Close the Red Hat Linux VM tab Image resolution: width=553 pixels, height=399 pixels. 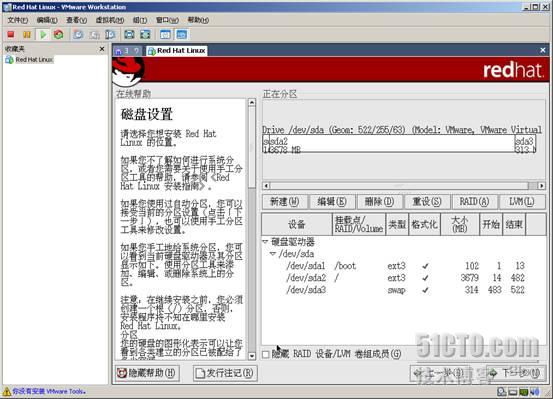click(542, 50)
